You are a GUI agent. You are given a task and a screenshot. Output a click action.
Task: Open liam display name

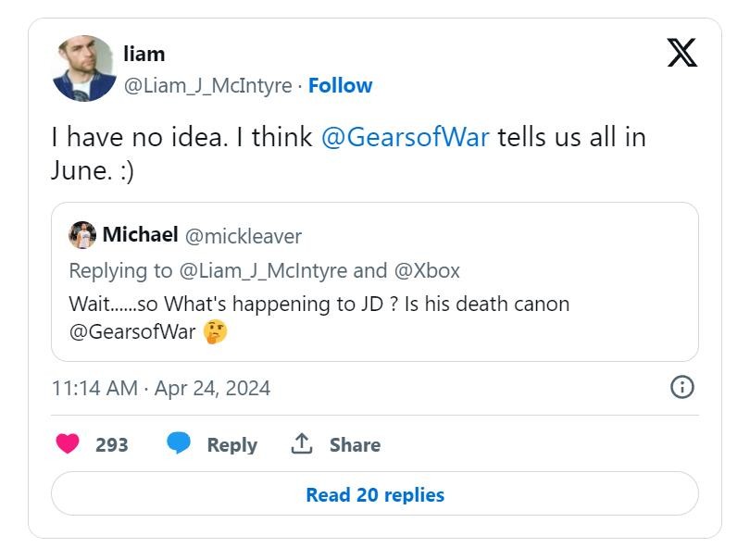click(144, 54)
